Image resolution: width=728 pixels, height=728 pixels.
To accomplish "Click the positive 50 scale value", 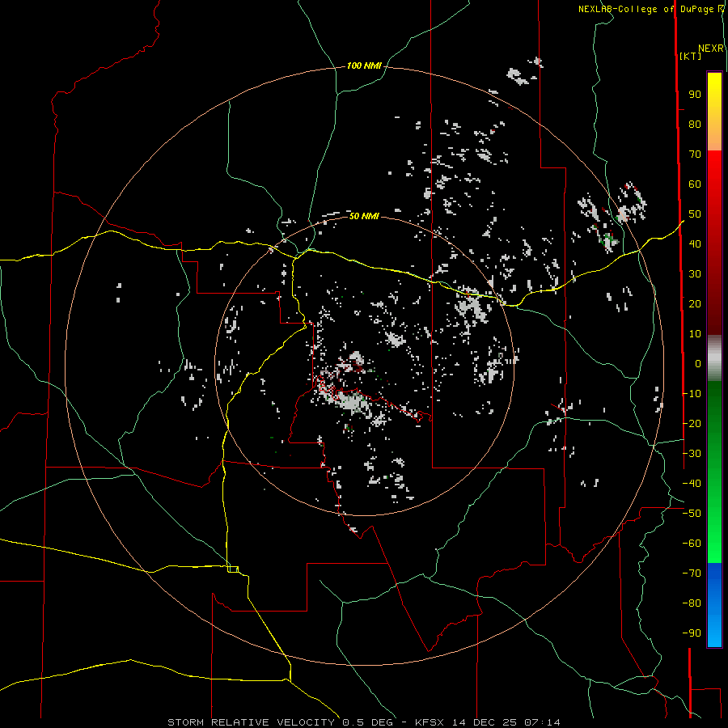I will 695,214.
